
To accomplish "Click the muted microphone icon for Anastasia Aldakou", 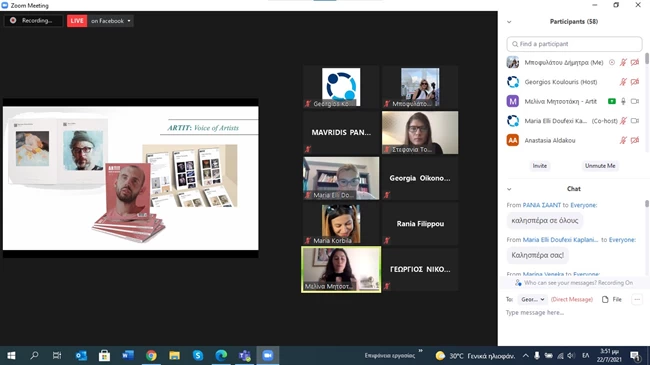I will pos(623,140).
